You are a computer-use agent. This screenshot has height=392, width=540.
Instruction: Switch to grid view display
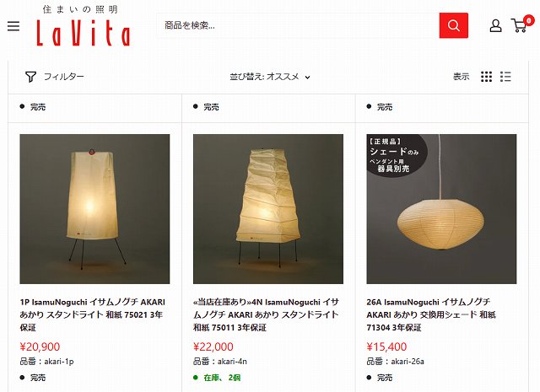486,77
